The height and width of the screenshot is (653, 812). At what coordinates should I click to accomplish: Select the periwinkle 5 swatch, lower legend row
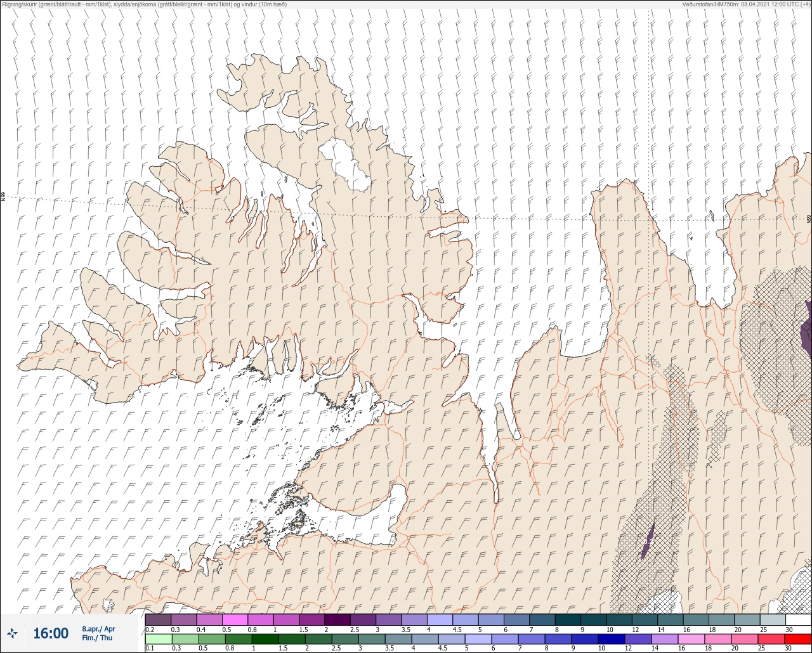tap(478, 638)
